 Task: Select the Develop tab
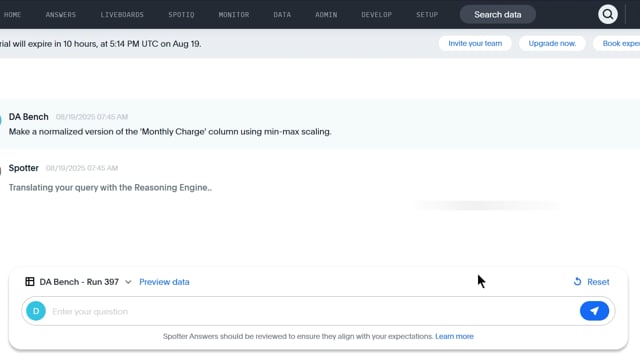click(376, 15)
